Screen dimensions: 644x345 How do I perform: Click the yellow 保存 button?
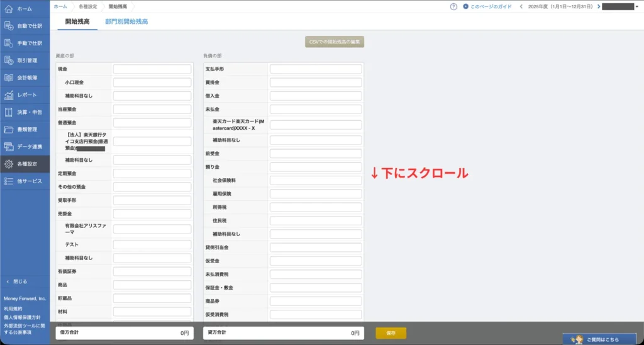click(391, 333)
